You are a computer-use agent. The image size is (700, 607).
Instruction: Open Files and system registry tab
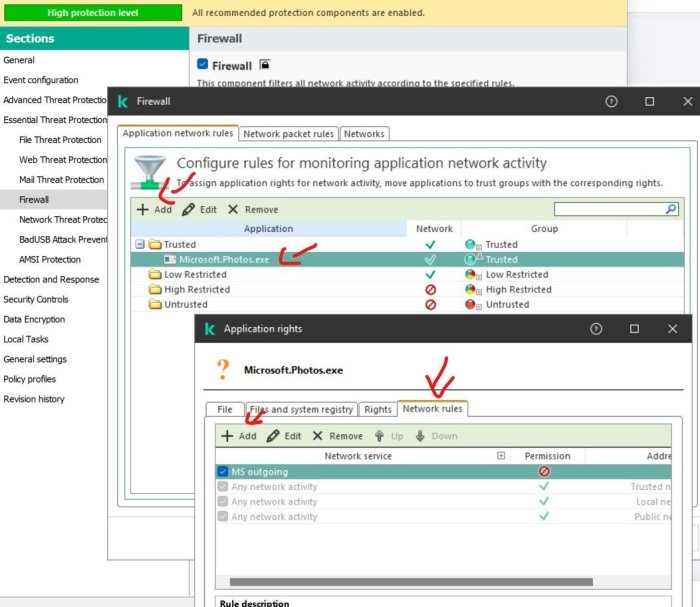click(301, 409)
